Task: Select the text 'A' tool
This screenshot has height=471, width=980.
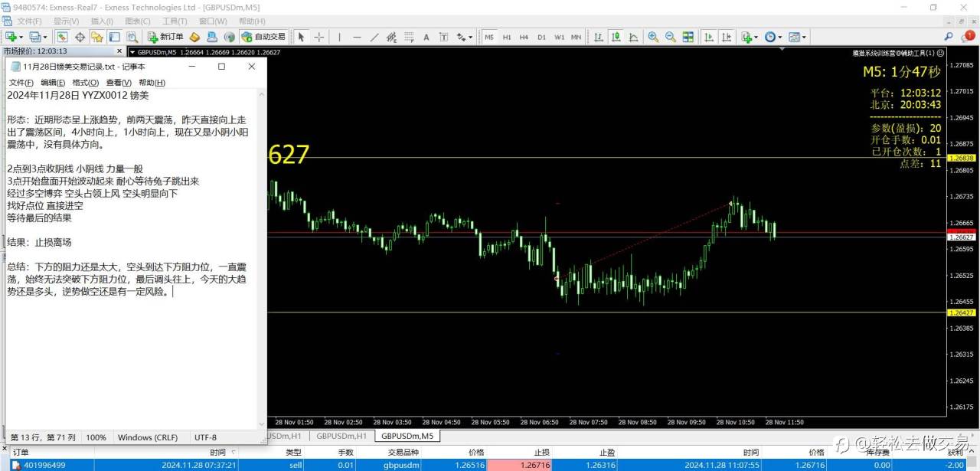Action: pyautogui.click(x=426, y=37)
